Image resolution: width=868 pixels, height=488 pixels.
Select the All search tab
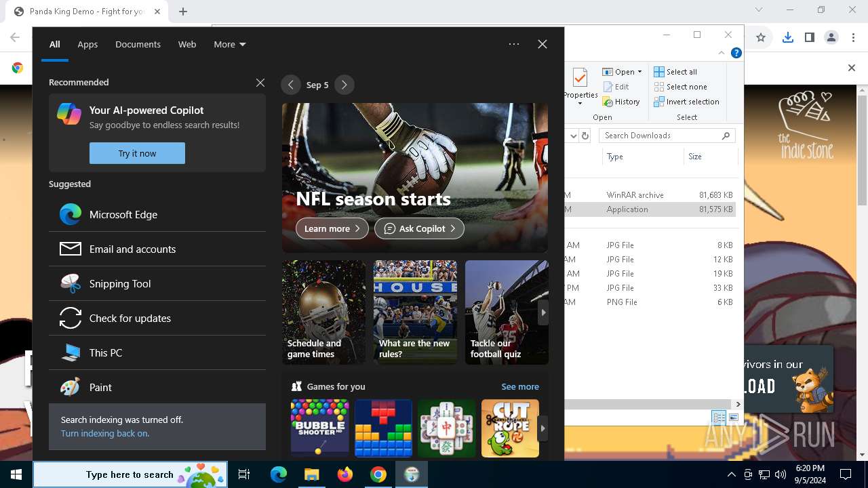pyautogui.click(x=55, y=44)
